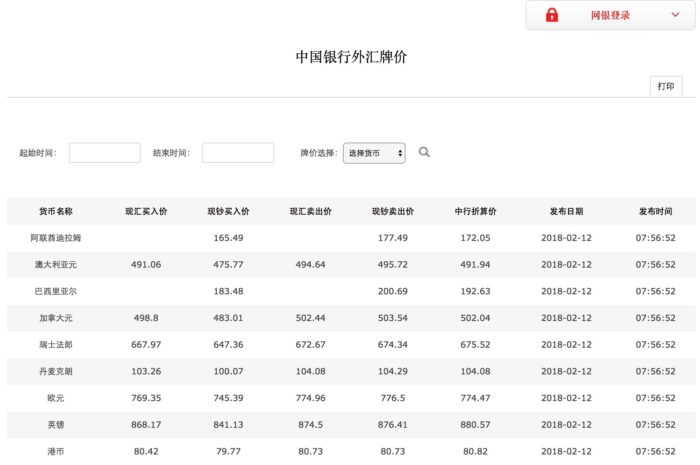Click the value 769.35 in the table

(146, 398)
